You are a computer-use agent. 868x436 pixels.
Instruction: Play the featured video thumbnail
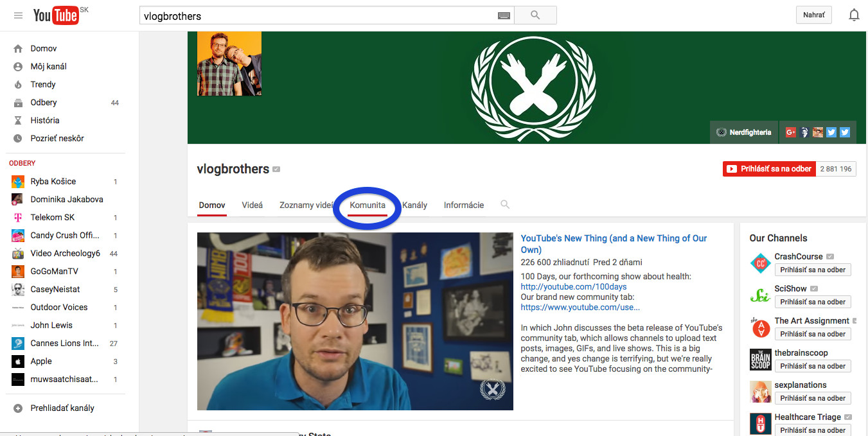355,321
